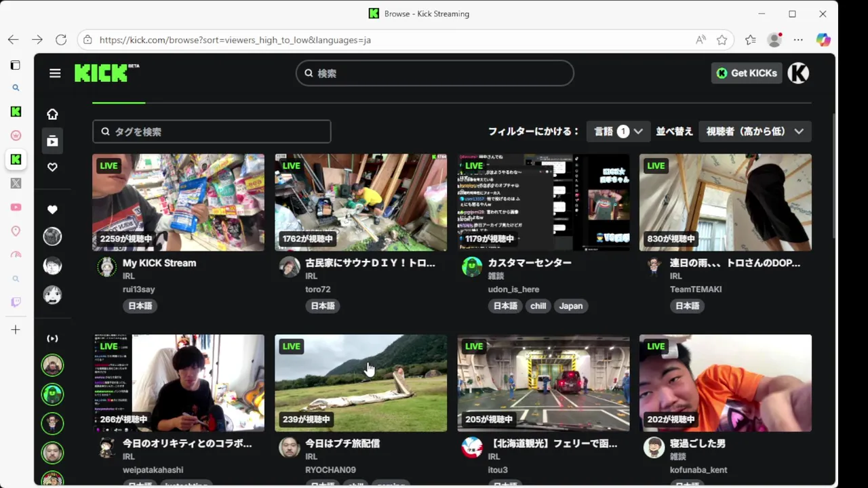Go forward with browser forward arrow

click(37, 40)
